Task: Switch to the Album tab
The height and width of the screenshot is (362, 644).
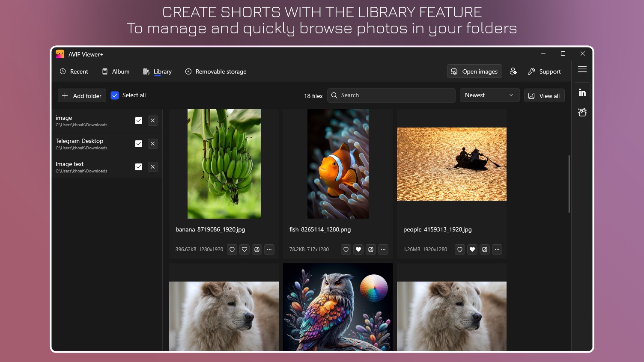Action: 116,71
